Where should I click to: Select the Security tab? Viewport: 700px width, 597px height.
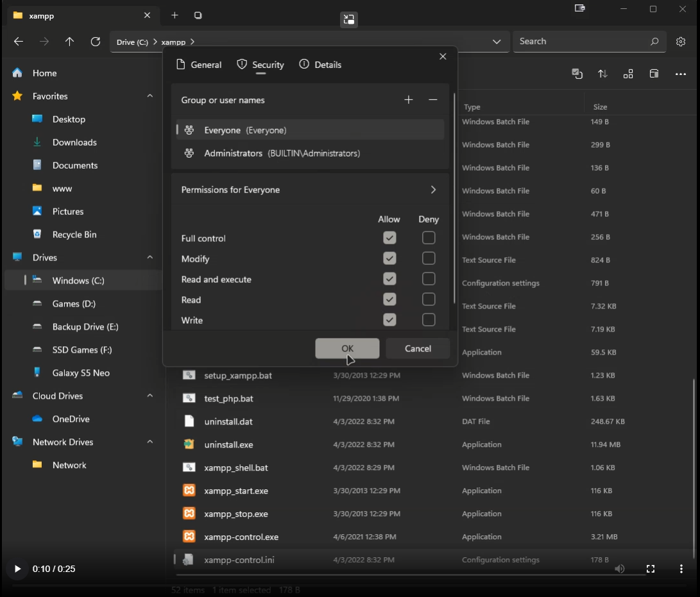coord(260,65)
